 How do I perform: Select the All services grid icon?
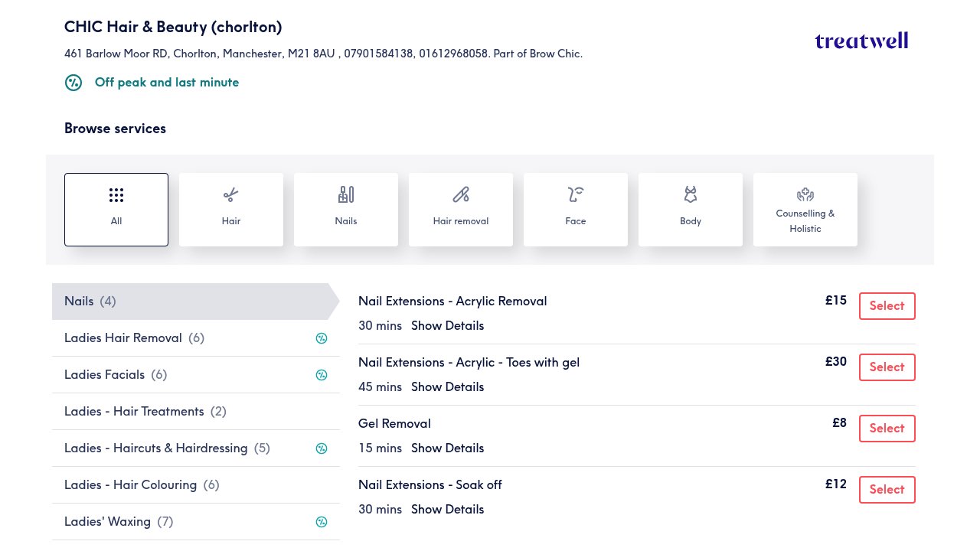point(116,195)
